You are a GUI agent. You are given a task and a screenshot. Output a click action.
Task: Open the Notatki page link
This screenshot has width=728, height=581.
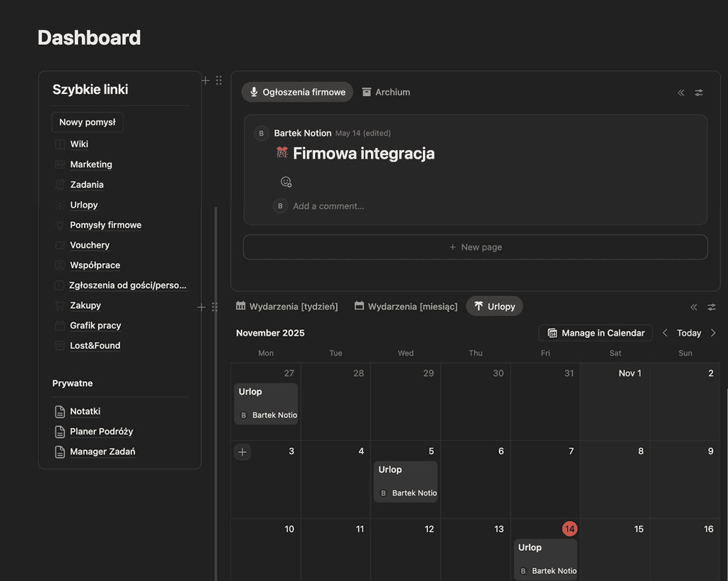click(x=85, y=412)
